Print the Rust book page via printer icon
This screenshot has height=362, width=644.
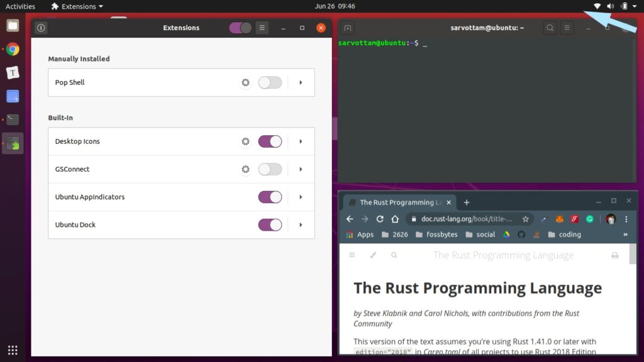click(x=614, y=255)
